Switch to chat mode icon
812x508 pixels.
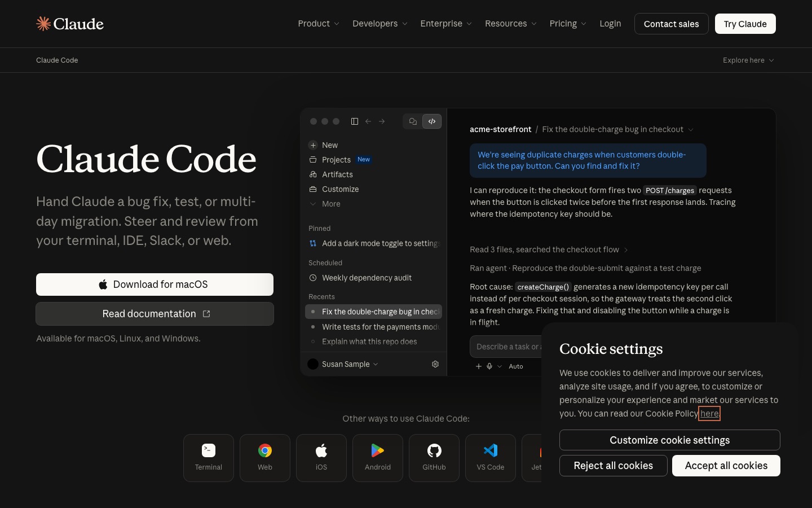413,121
